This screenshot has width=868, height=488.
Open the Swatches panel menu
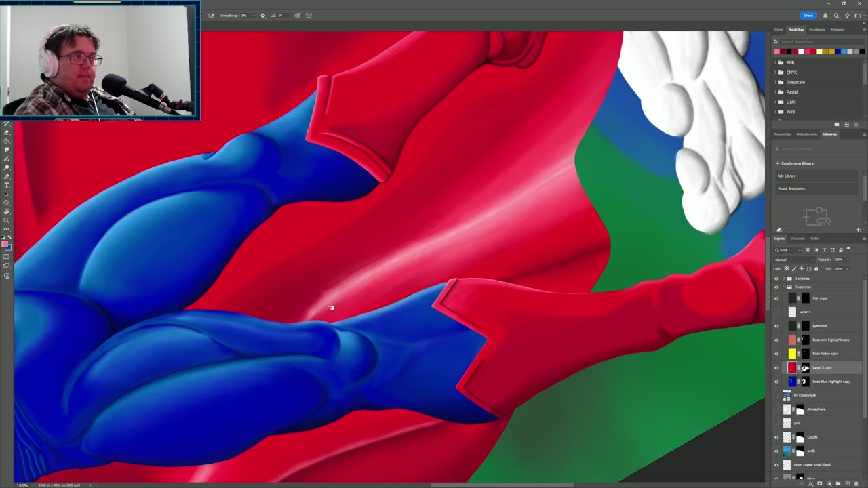coord(863,30)
